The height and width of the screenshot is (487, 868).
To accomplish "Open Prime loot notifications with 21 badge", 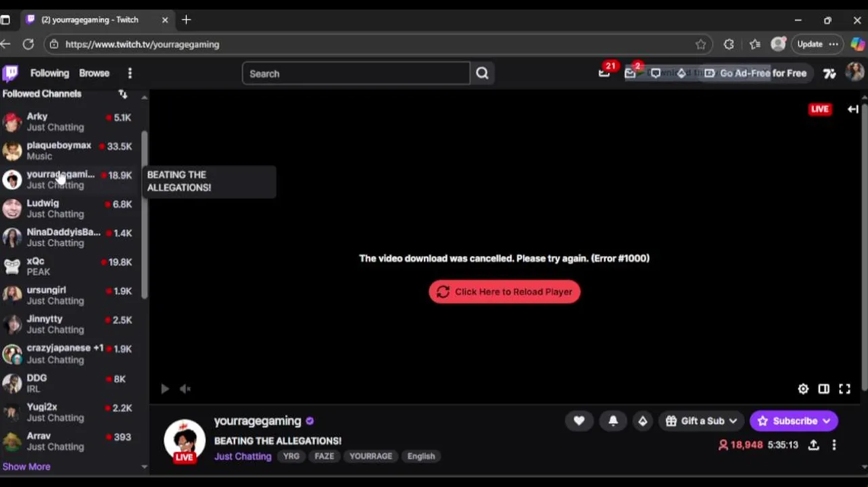I will pyautogui.click(x=604, y=73).
